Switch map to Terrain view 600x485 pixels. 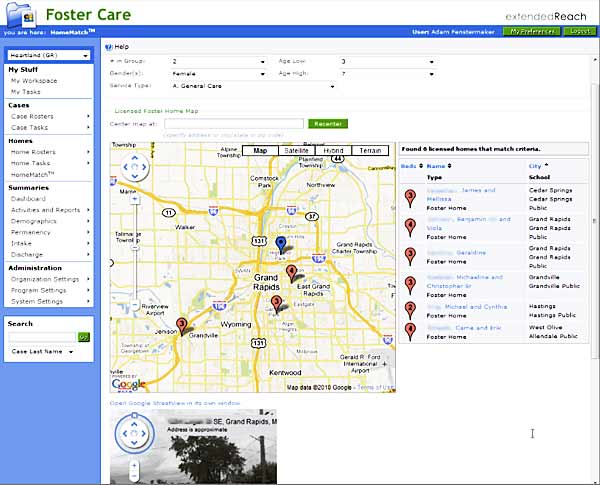click(369, 150)
